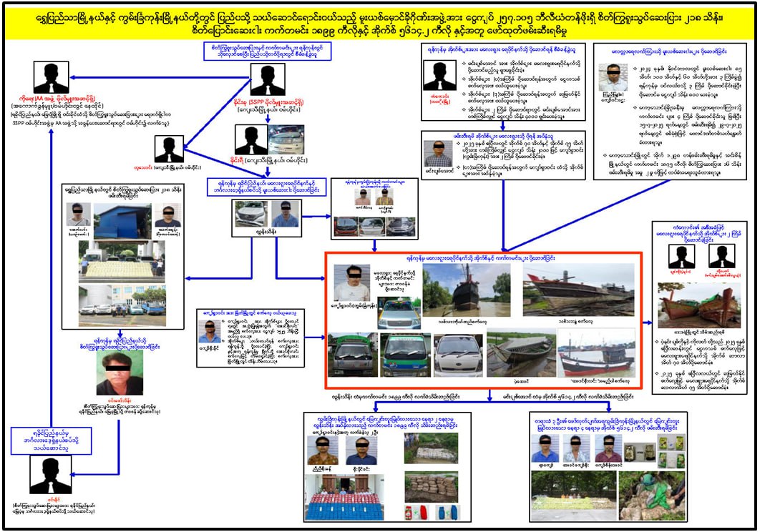760x532 pixels.
Task: Open photo of stacked brown brick-like parcels
Action: (431, 486)
